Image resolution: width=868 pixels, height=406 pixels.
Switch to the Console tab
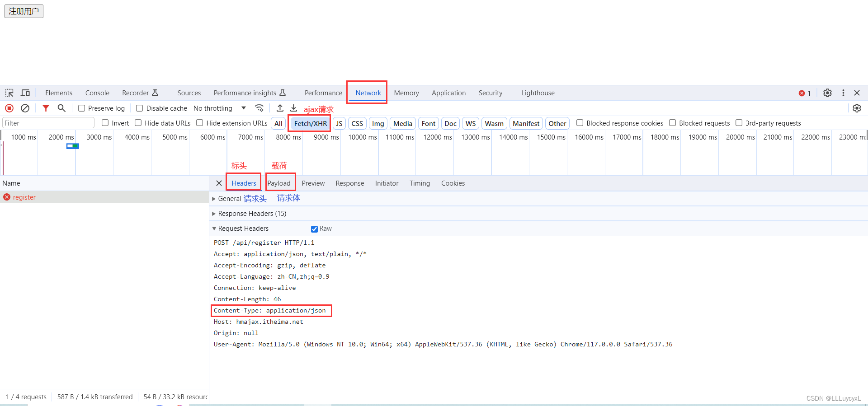click(x=97, y=93)
